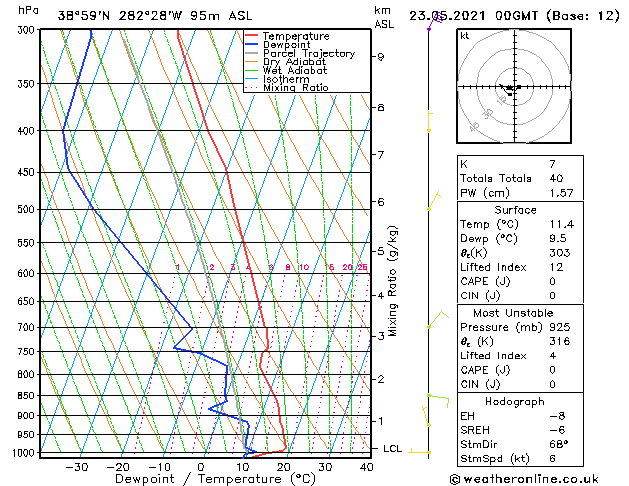
Task: Click the LCL marker label
Action: pos(392,448)
